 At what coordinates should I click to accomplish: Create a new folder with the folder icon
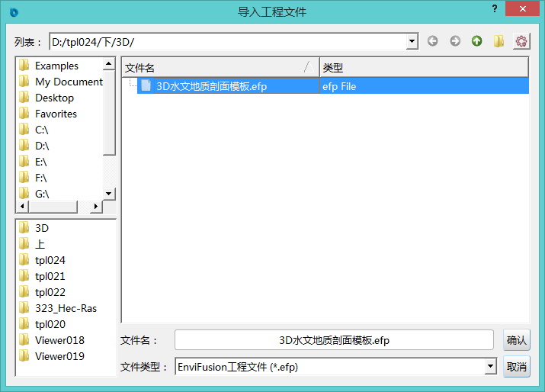499,41
